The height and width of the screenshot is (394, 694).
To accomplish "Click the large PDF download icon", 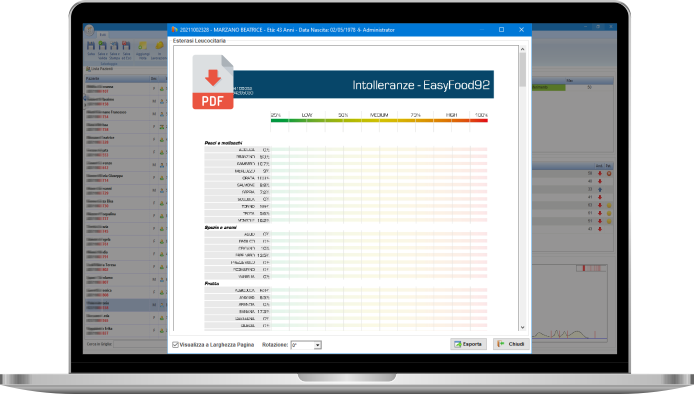I will pyautogui.click(x=212, y=82).
